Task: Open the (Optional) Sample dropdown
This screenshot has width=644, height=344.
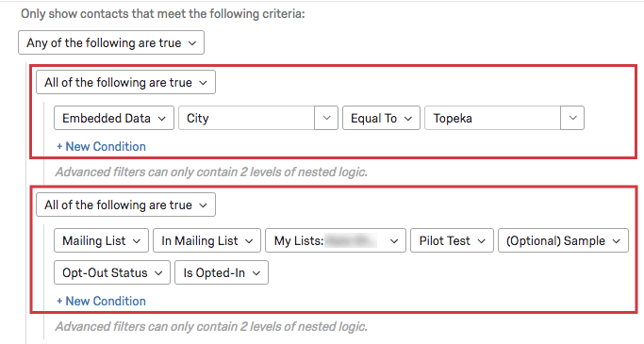Action: (x=563, y=240)
